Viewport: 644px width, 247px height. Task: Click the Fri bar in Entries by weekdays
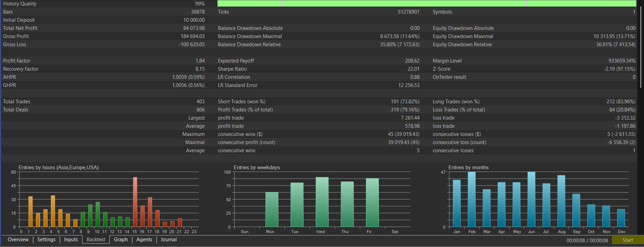pos(372,202)
